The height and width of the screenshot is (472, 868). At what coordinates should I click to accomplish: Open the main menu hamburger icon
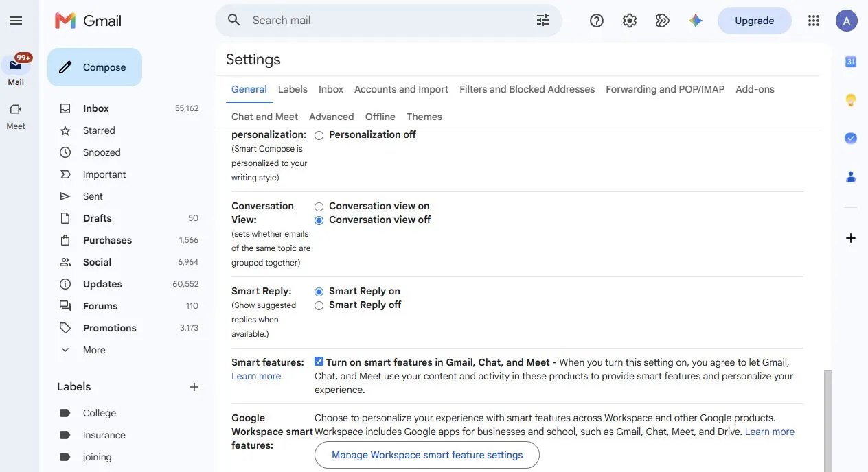(x=16, y=21)
